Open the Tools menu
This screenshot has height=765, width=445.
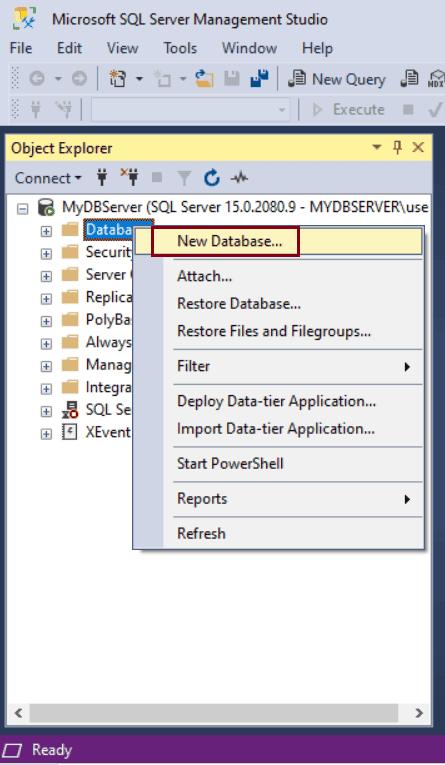coord(180,48)
